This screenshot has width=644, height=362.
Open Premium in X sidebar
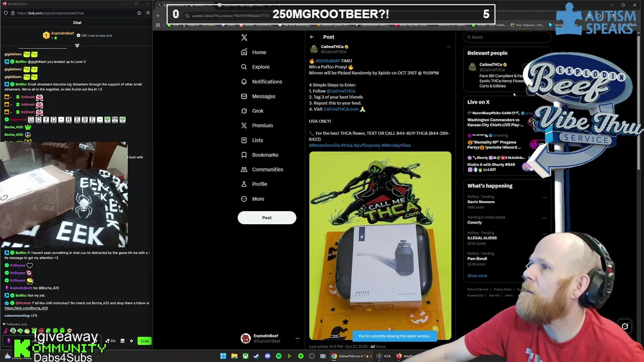click(256, 126)
